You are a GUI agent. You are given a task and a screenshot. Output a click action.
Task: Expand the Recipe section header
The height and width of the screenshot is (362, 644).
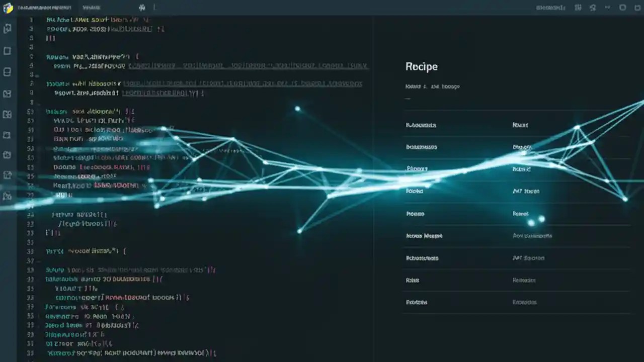click(x=422, y=66)
